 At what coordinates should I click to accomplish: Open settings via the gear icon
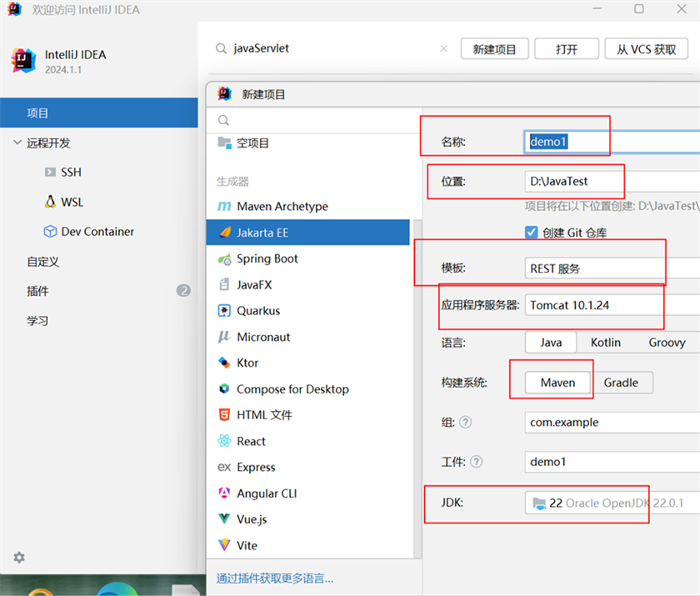(x=19, y=557)
